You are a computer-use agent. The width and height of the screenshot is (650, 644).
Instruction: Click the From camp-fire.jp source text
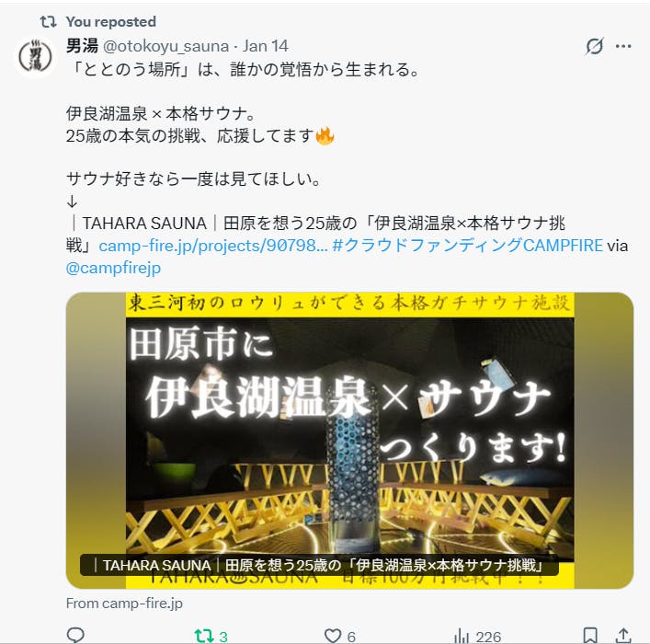pyautogui.click(x=124, y=604)
